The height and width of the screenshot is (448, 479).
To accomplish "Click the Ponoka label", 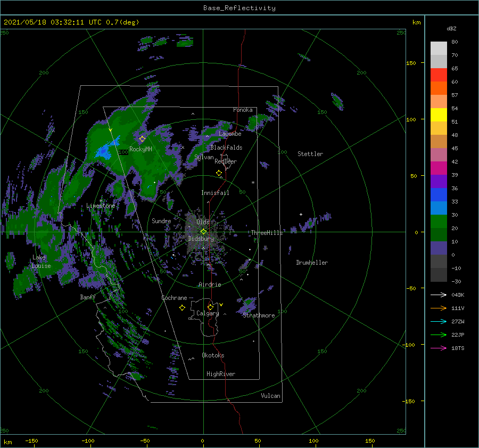I will pos(243,110).
